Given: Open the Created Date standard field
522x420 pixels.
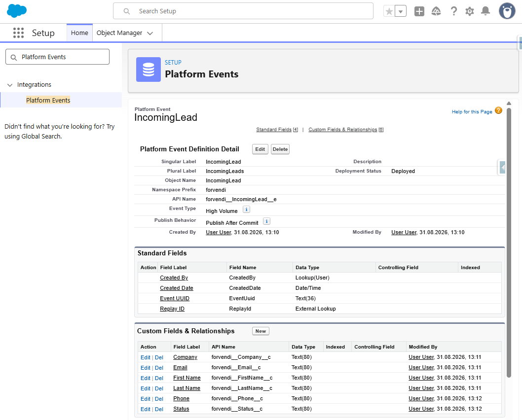Looking at the screenshot, I should coord(177,288).
